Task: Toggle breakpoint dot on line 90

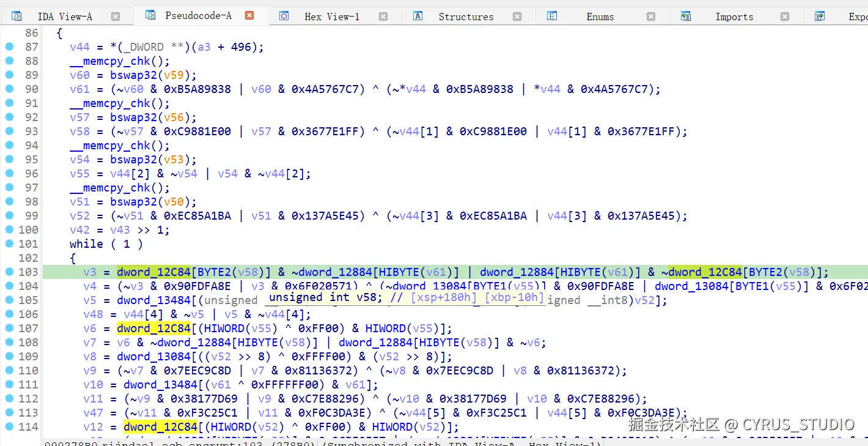Action: click(9, 89)
